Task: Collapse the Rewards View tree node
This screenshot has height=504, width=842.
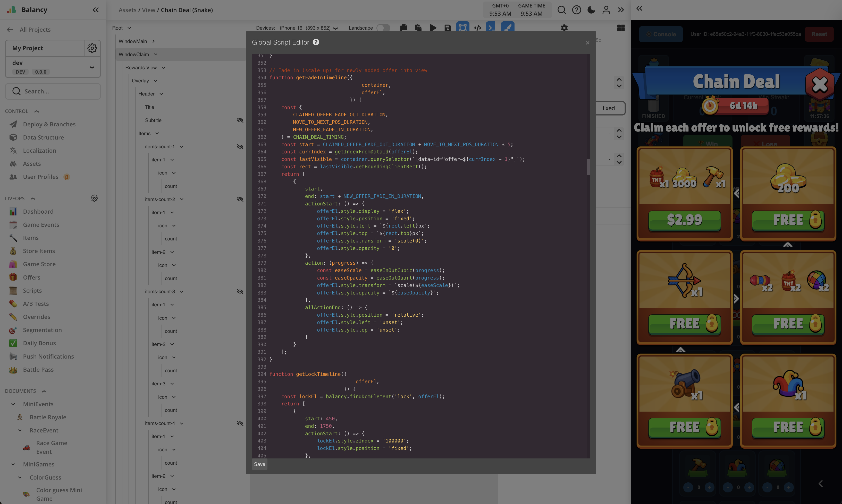Action: [164, 68]
